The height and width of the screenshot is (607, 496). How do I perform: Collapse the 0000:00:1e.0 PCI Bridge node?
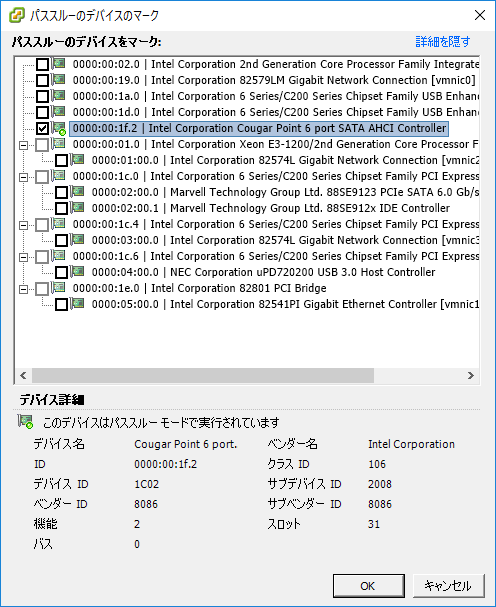pos(24,289)
